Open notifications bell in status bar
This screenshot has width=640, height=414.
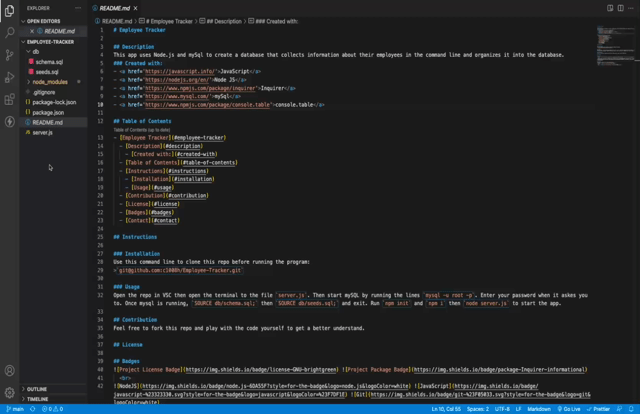click(631, 409)
